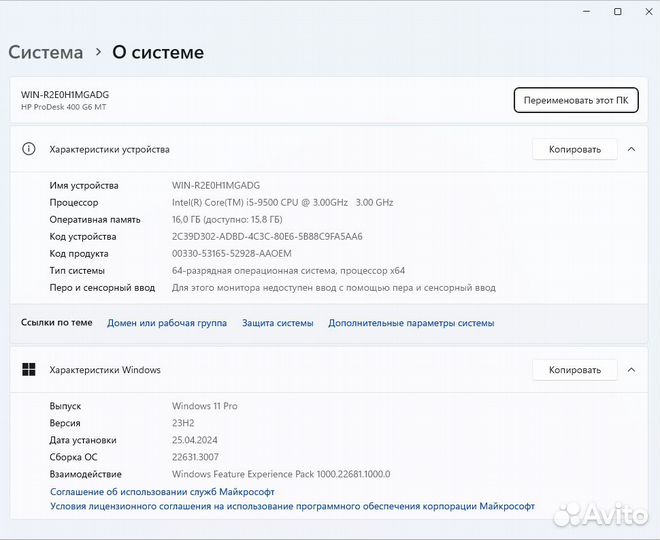Copy Windows specifications with Копировать

(x=575, y=370)
